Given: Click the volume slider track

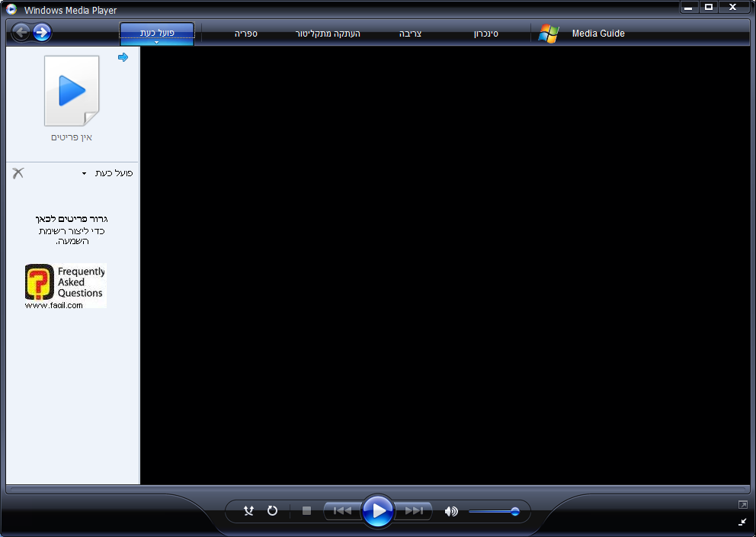Looking at the screenshot, I should (492, 512).
